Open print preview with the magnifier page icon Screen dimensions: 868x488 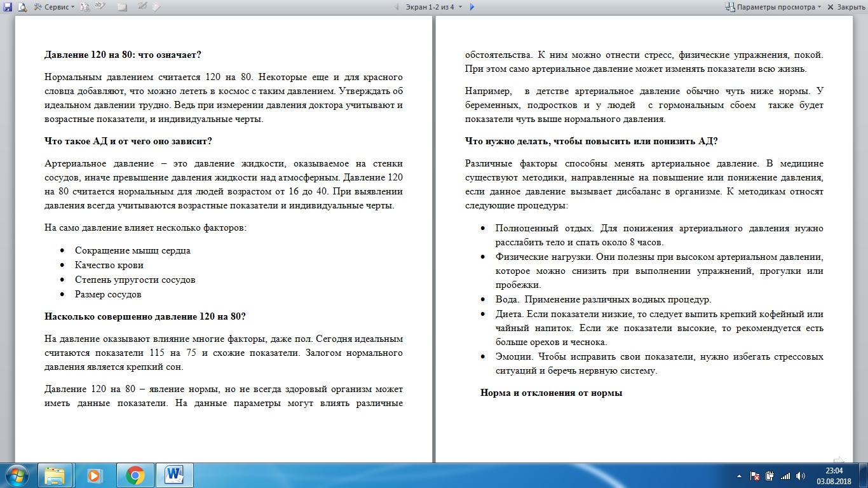[22, 7]
